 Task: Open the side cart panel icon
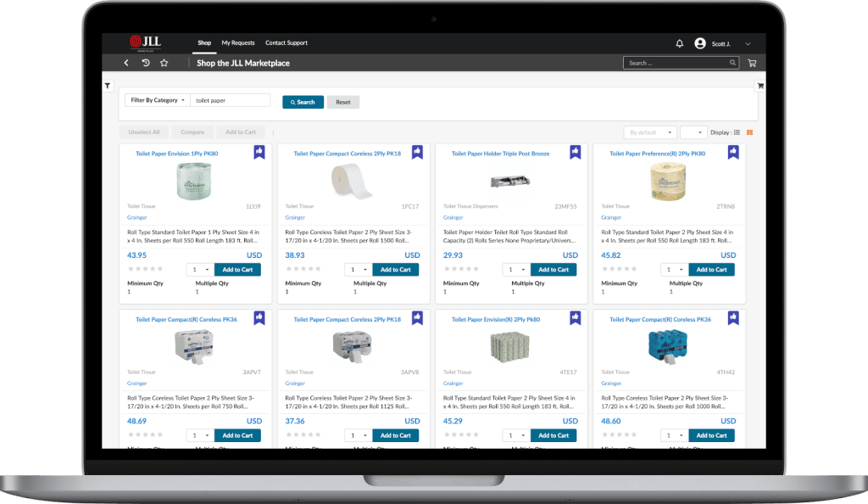[x=760, y=86]
